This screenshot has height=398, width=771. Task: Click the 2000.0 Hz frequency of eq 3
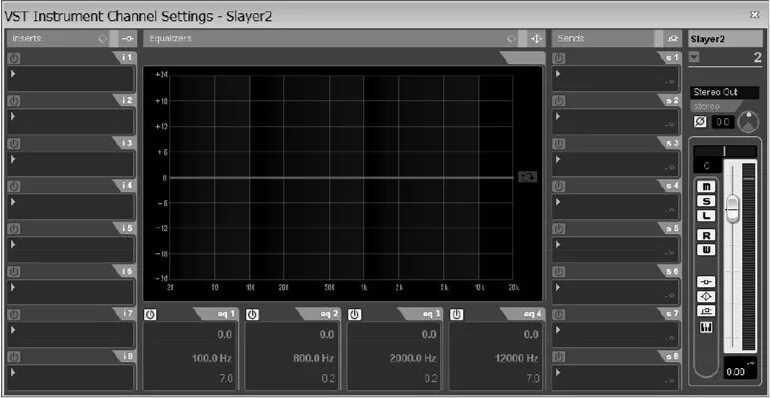pyautogui.click(x=414, y=359)
